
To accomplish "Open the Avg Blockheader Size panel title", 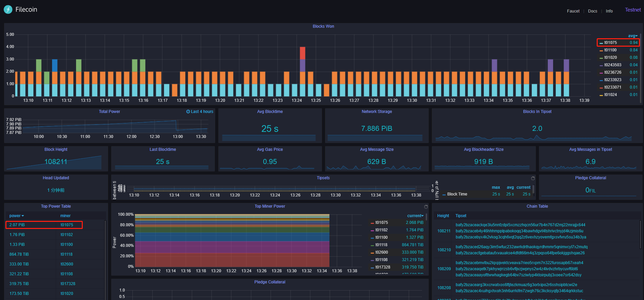I will coord(484,149).
